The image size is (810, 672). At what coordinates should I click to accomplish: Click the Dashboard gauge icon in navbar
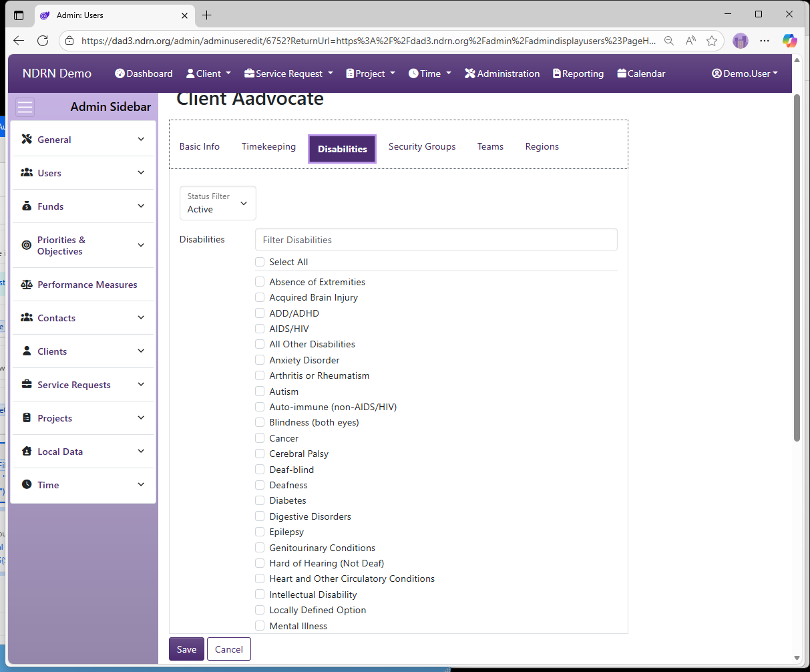[120, 73]
